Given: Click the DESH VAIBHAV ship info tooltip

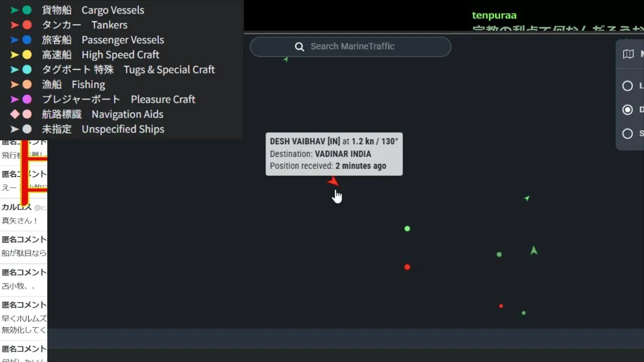Looking at the screenshot, I should [x=334, y=154].
